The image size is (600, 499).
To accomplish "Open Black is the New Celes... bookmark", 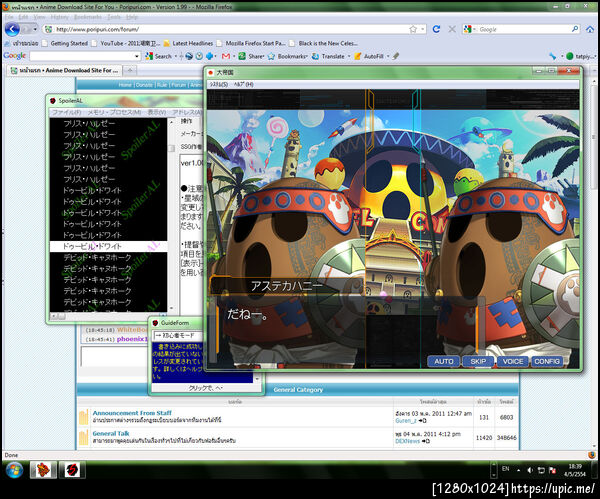I will pyautogui.click(x=324, y=43).
